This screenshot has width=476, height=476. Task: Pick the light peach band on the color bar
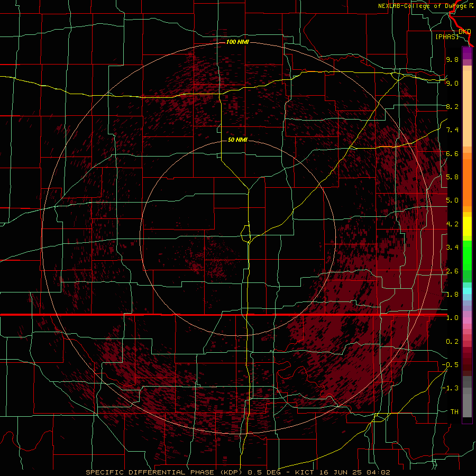467,108
